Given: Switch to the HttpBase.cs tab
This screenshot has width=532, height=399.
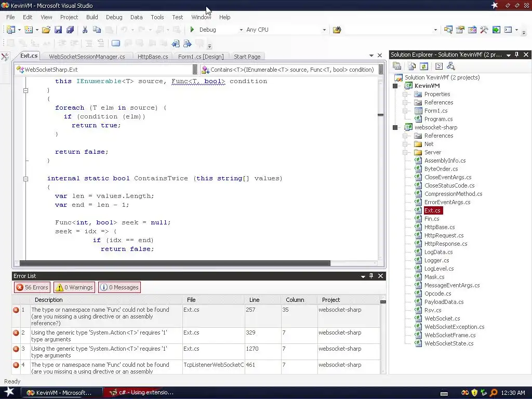Looking at the screenshot, I should [x=153, y=57].
